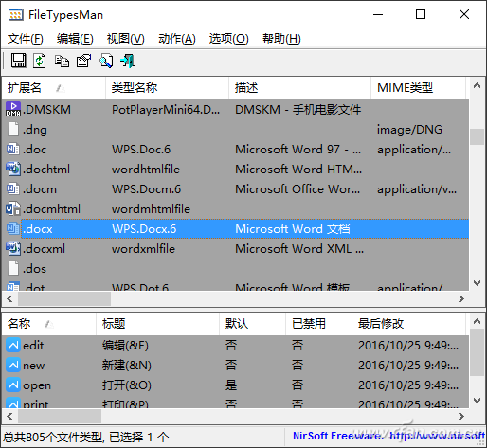
Task: Open the 帮助(H) menu
Action: (x=281, y=39)
